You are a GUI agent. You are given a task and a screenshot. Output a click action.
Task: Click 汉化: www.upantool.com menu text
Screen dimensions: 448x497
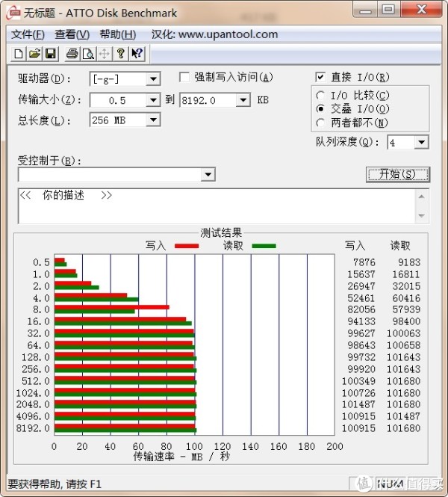pos(214,34)
